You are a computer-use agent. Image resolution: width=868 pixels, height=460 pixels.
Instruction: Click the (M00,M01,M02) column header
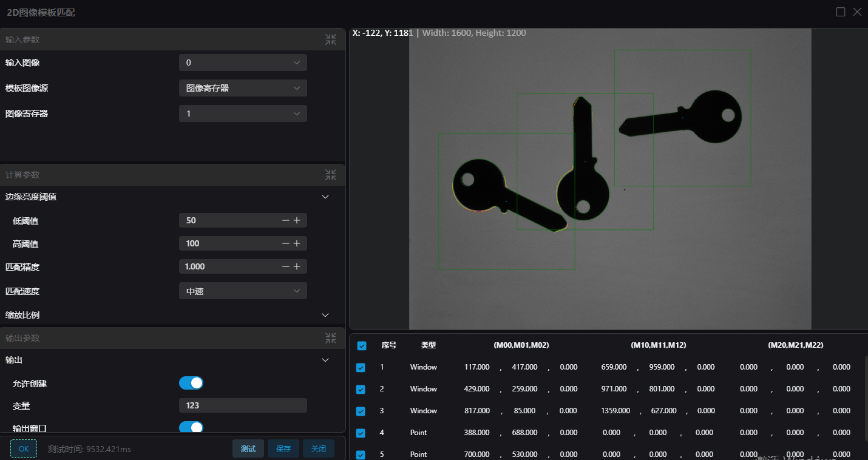coord(521,345)
